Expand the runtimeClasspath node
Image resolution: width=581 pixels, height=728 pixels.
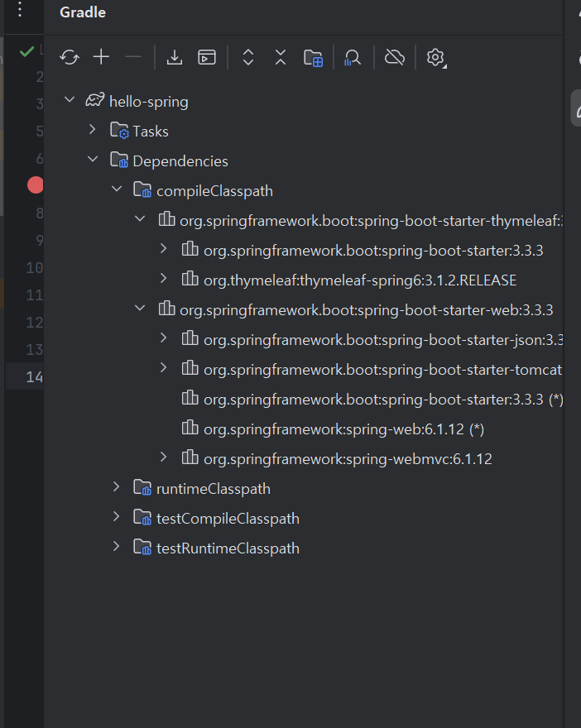pos(116,487)
